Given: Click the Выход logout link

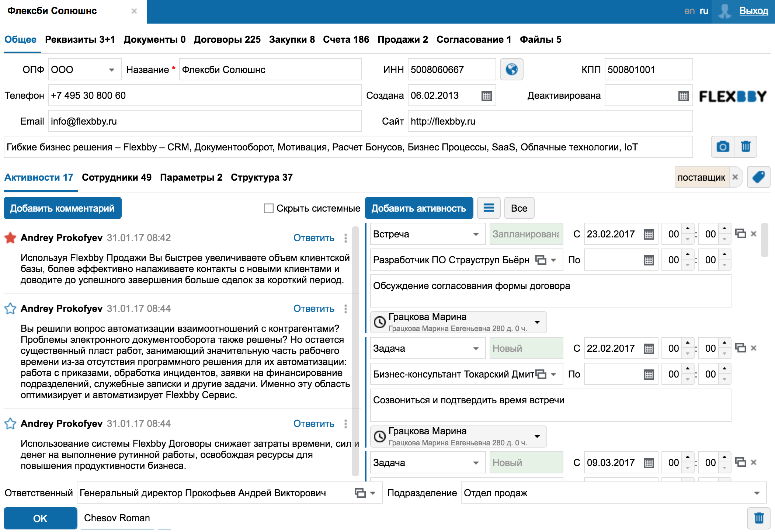Looking at the screenshot, I should pyautogui.click(x=753, y=11).
